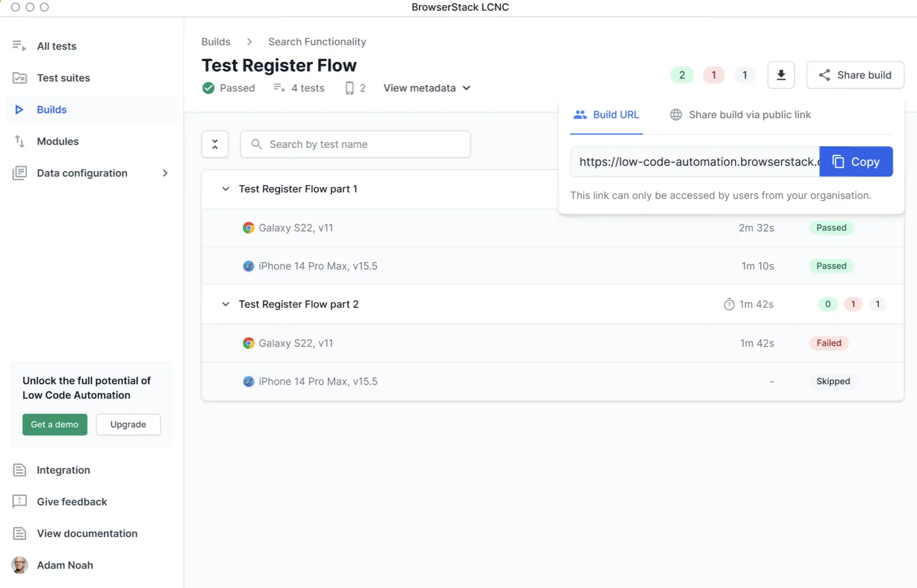Open View documentation link

[x=87, y=533]
